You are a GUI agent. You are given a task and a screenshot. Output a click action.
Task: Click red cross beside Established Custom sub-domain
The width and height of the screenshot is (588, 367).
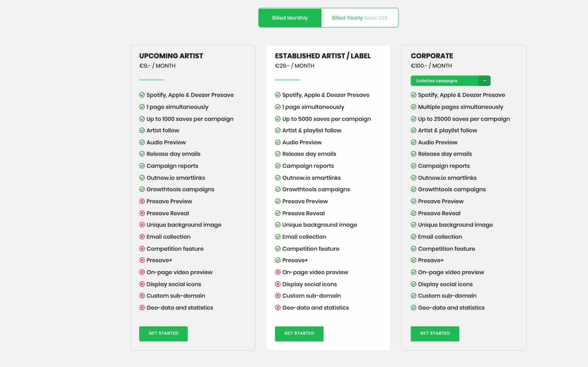click(x=277, y=296)
